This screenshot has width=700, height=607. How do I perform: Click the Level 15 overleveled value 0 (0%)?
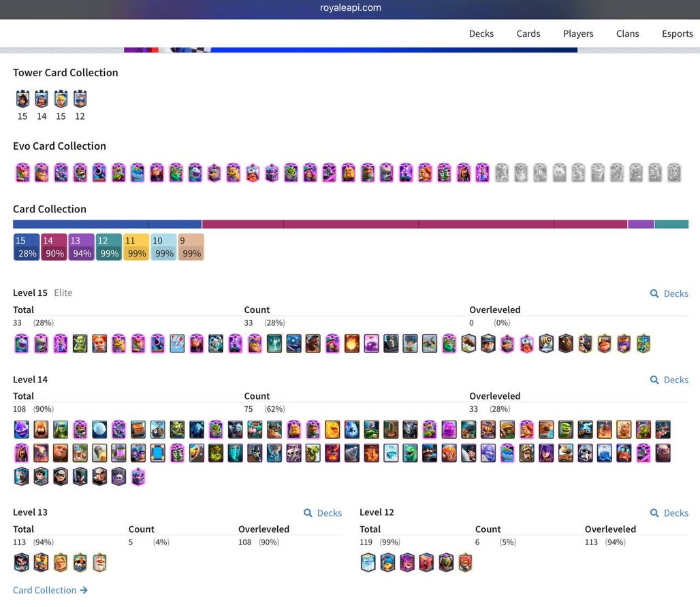click(x=490, y=323)
